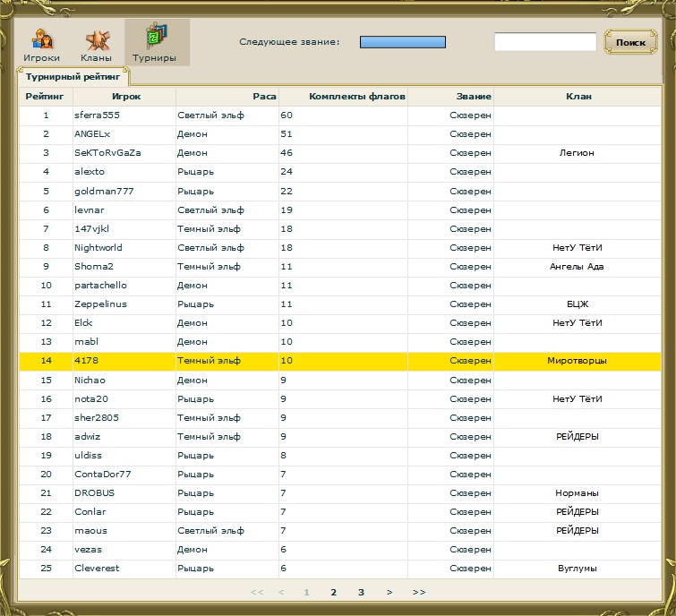Click previous page < arrow

point(281,593)
